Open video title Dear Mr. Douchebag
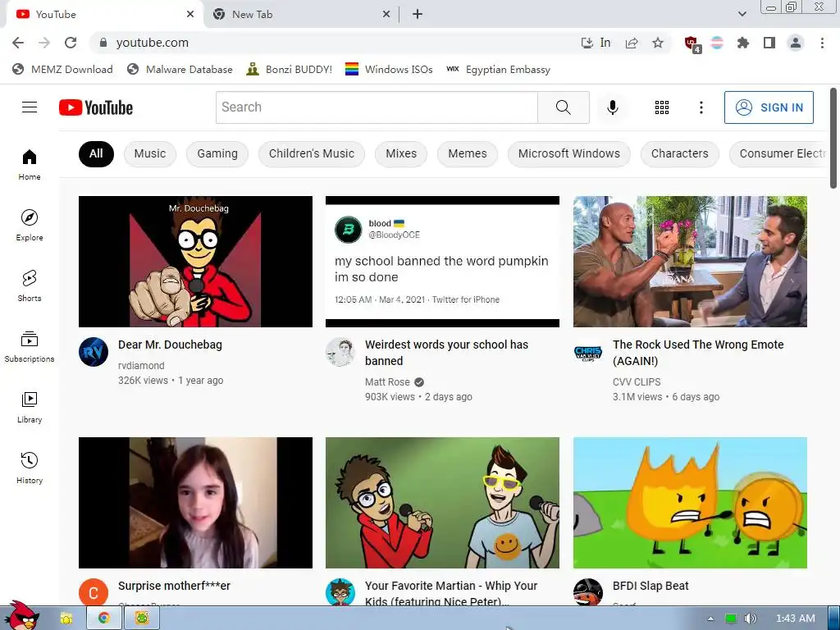Screen dimensions: 840x630 [170, 345]
